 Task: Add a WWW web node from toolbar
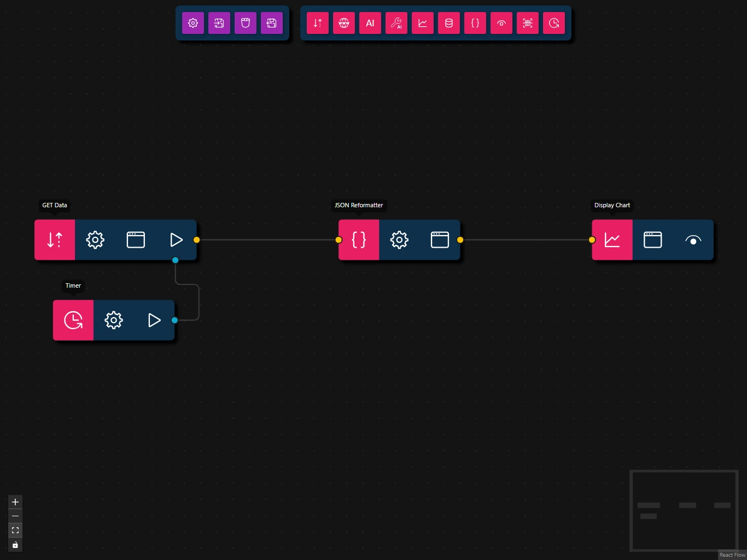click(x=344, y=23)
